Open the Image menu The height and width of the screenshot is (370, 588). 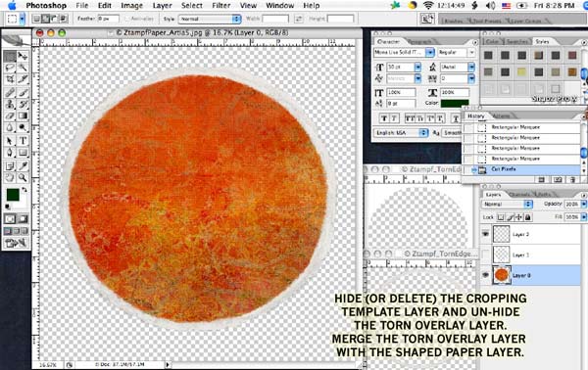click(x=132, y=5)
